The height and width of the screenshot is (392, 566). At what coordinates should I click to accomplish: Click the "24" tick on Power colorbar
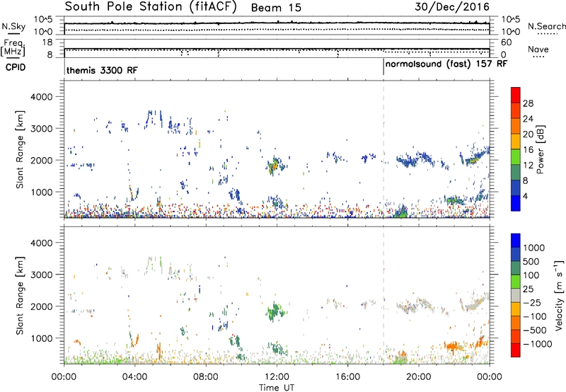point(528,119)
